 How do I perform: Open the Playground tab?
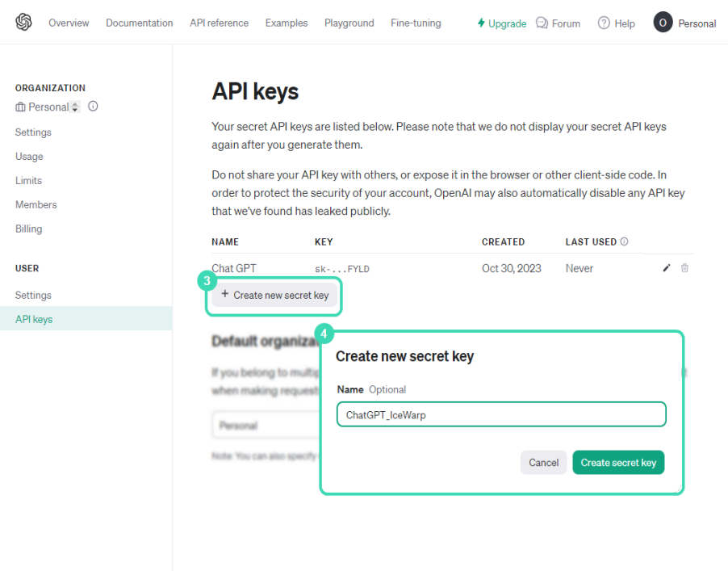click(349, 23)
